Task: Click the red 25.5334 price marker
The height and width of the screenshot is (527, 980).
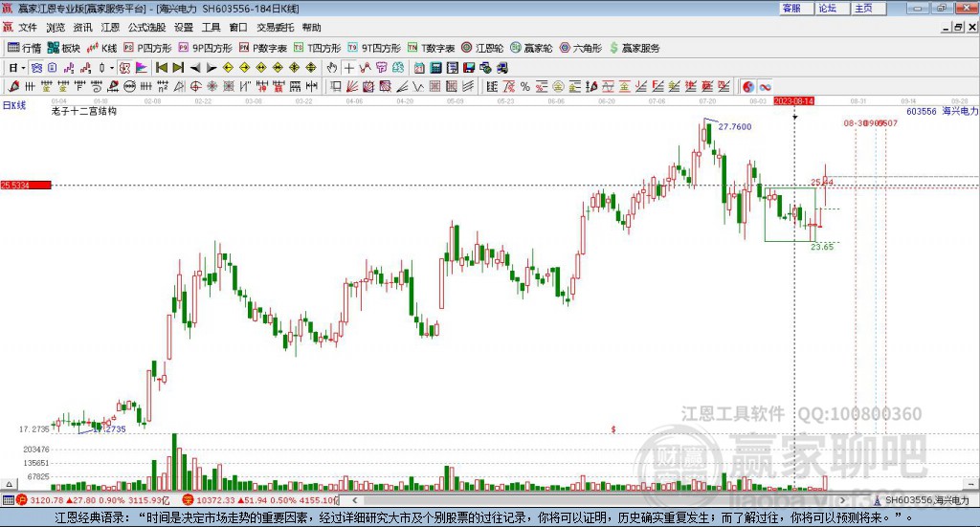Action: pos(26,185)
